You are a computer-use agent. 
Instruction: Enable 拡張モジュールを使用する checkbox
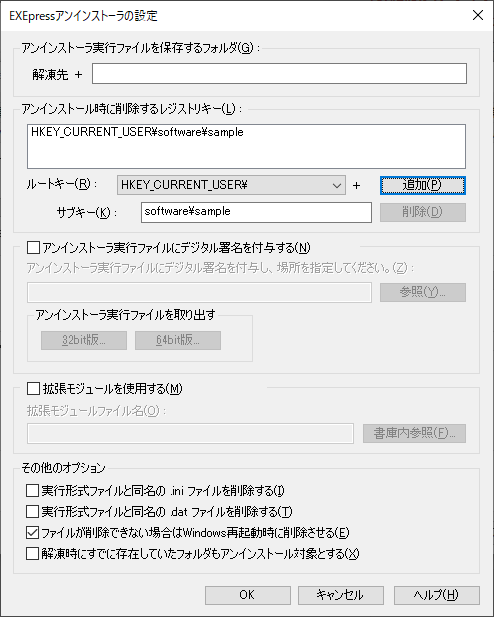click(33, 389)
